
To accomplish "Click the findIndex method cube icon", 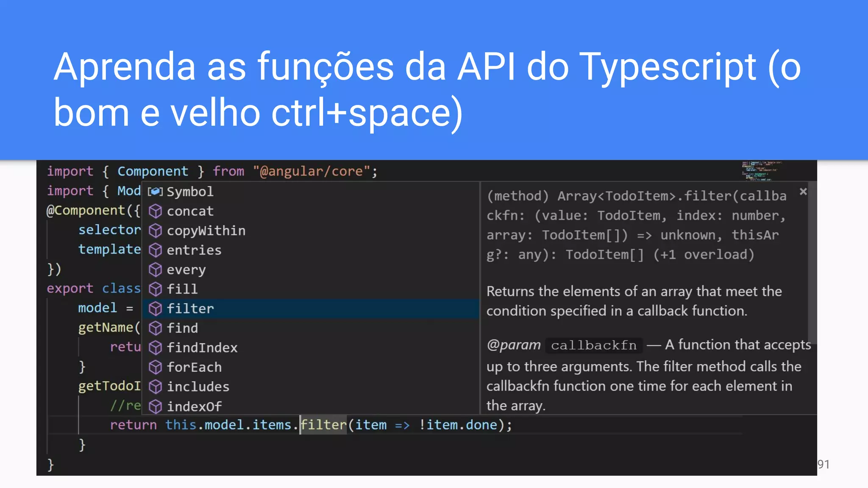I will (156, 347).
